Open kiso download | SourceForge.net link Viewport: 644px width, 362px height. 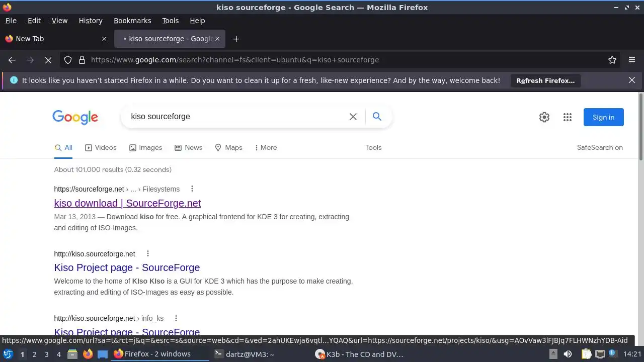(x=127, y=203)
